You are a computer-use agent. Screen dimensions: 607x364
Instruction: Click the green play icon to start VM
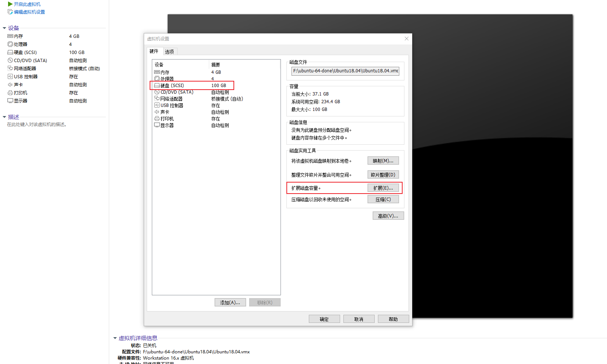pyautogui.click(x=10, y=4)
